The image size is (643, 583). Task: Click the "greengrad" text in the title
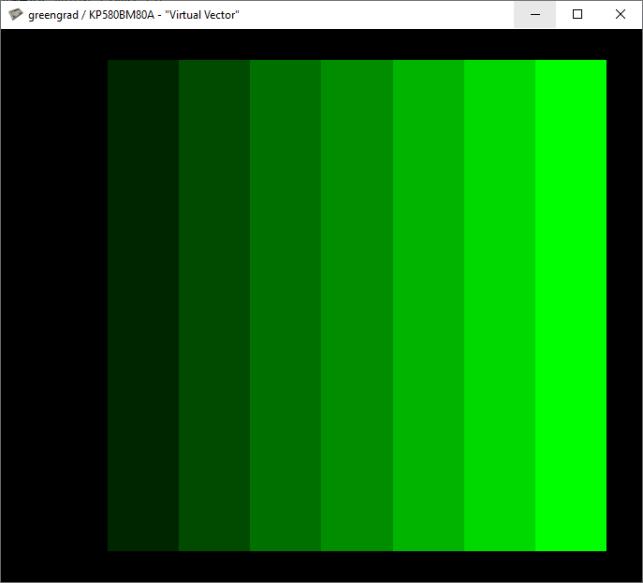(x=54, y=15)
